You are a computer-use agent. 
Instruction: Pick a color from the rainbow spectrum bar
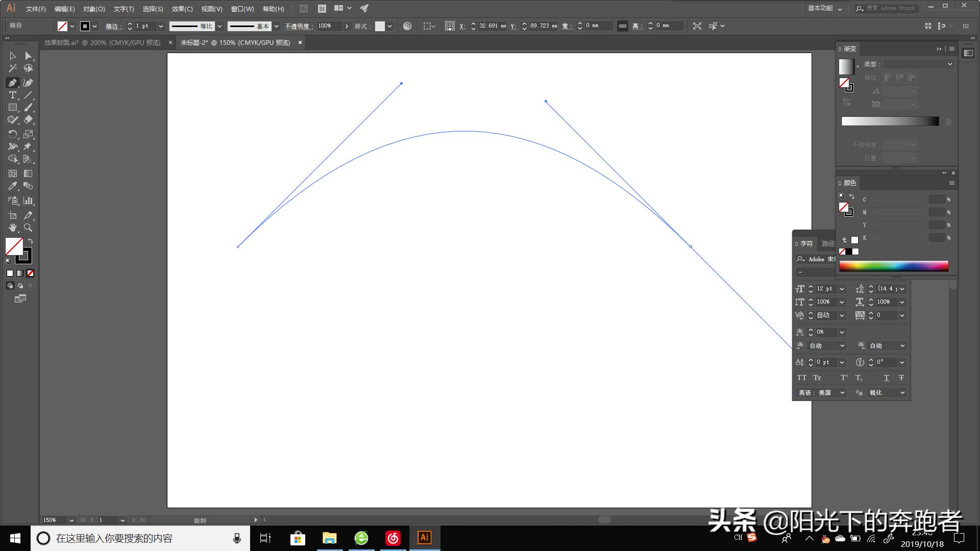(x=893, y=265)
